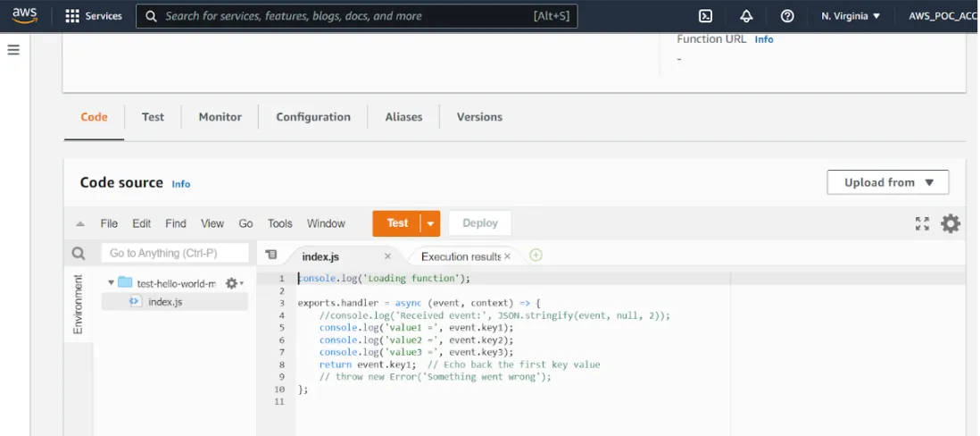Open the Function URL Info link
The image size is (980, 436).
tap(764, 39)
